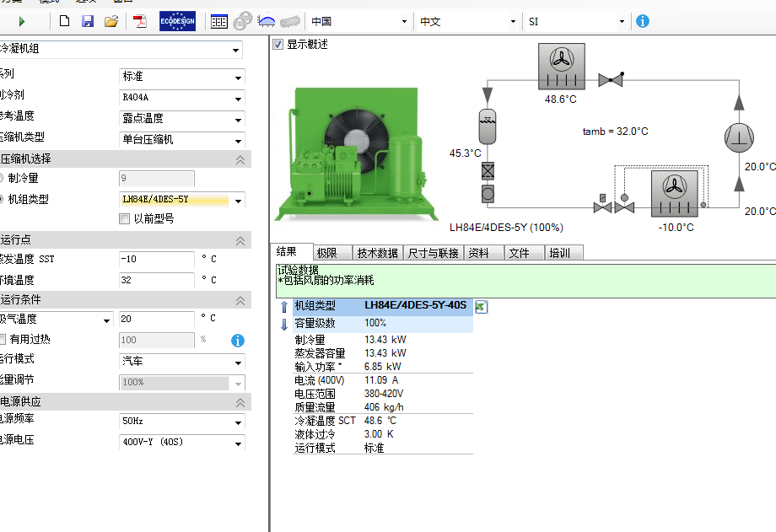Save the project with the floppy disk icon
Viewport: 776px width, 532px height.
coord(88,21)
